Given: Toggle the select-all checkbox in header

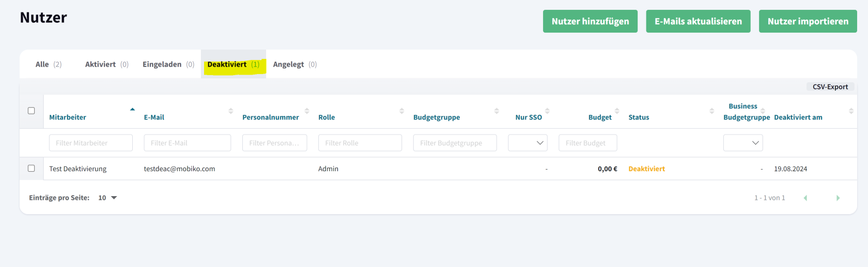Looking at the screenshot, I should (32, 111).
